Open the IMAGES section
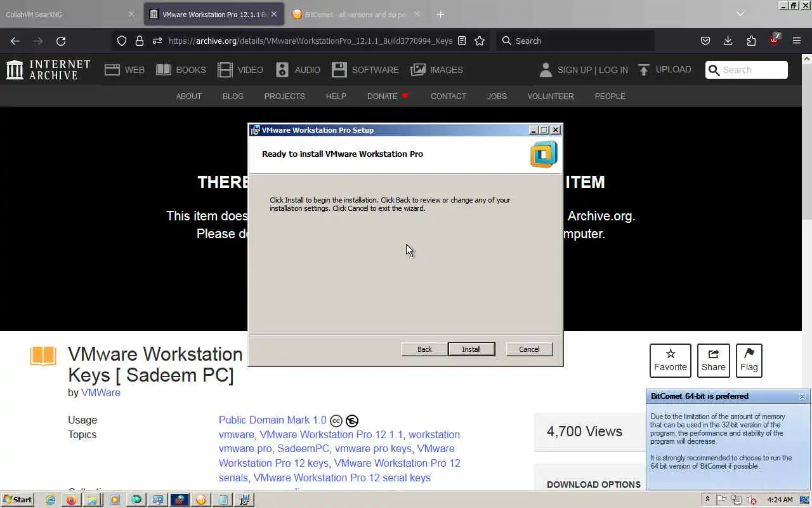Screen dimensions: 812x508 [x=436, y=70]
